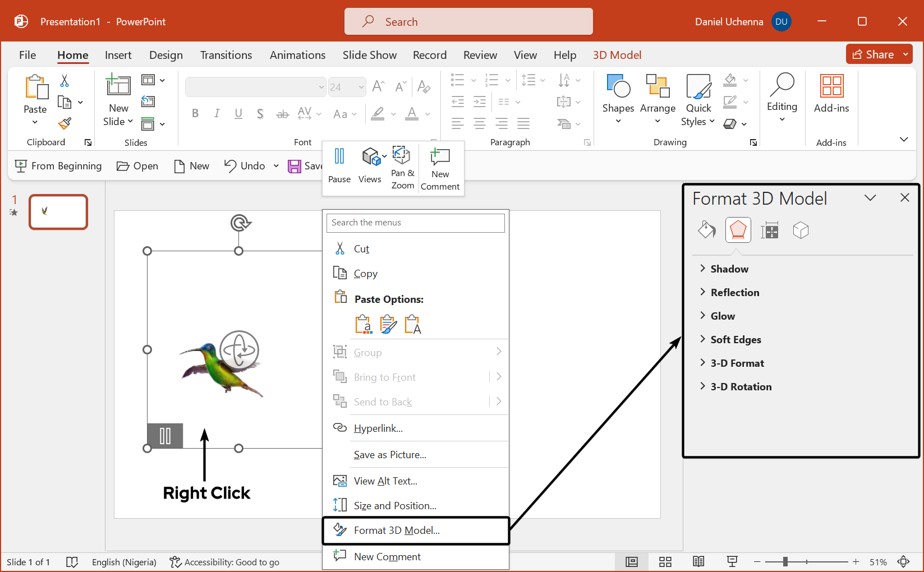Click the Effects pentagon icon in Format pane
924x572 pixels.
pos(738,230)
